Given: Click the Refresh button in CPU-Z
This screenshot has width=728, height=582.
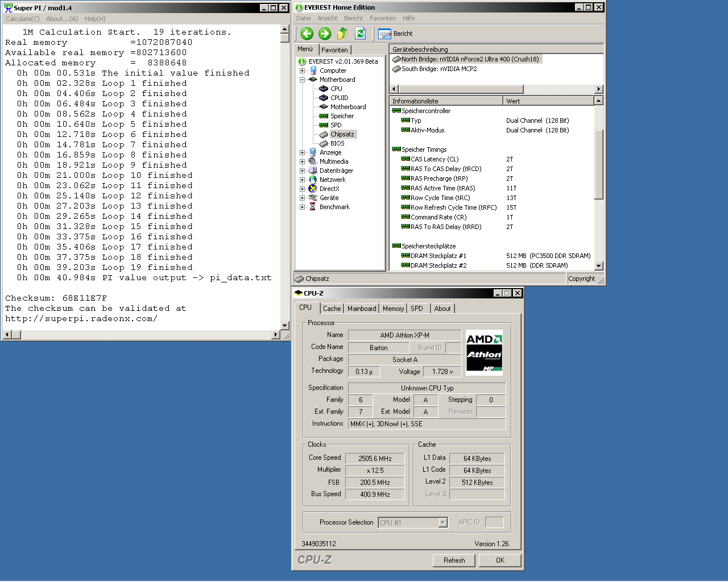Looking at the screenshot, I should click(454, 560).
